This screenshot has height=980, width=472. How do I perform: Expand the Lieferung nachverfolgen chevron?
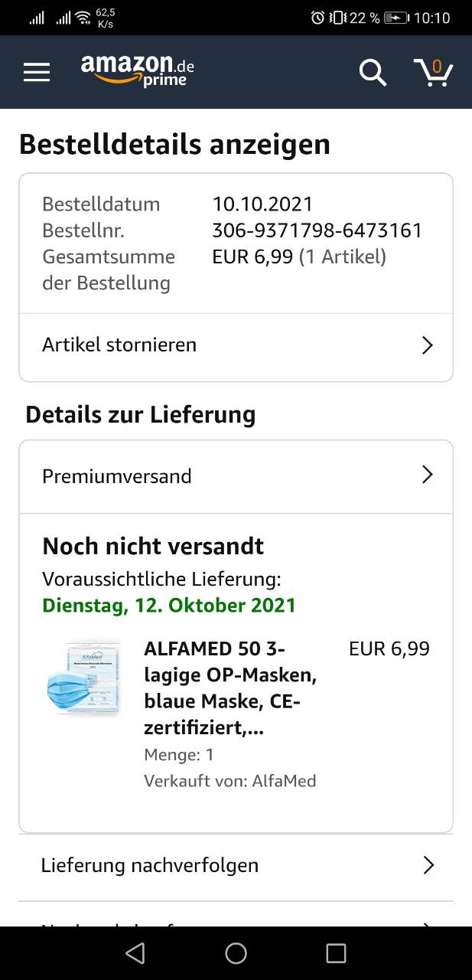click(x=428, y=865)
